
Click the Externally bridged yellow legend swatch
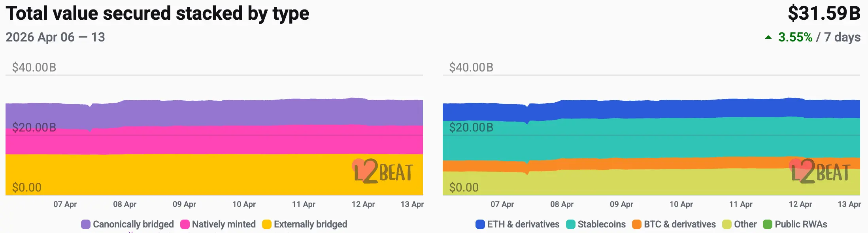click(267, 224)
